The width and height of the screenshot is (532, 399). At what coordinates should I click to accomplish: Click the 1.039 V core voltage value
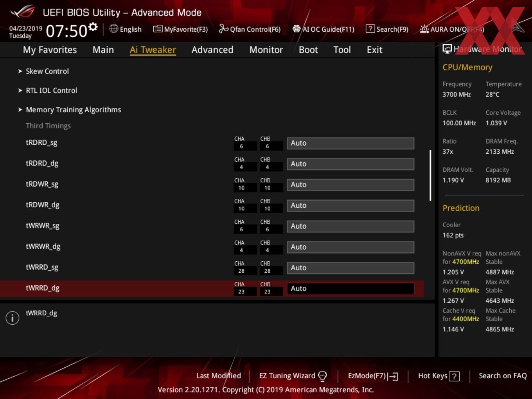[x=496, y=123]
